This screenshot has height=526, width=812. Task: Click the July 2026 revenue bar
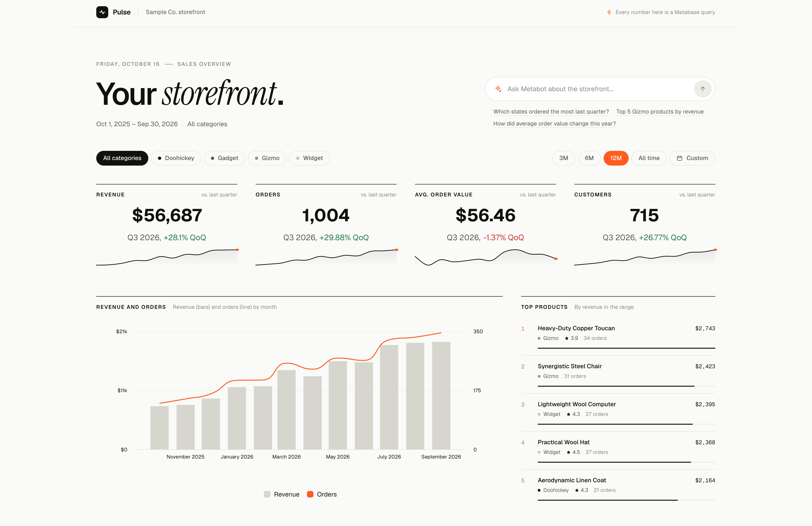(389, 397)
